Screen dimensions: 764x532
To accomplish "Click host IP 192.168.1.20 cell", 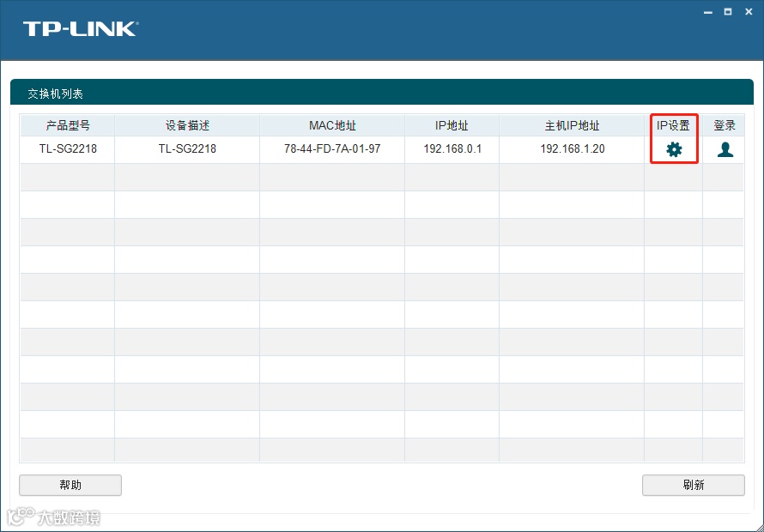I will pos(572,149).
